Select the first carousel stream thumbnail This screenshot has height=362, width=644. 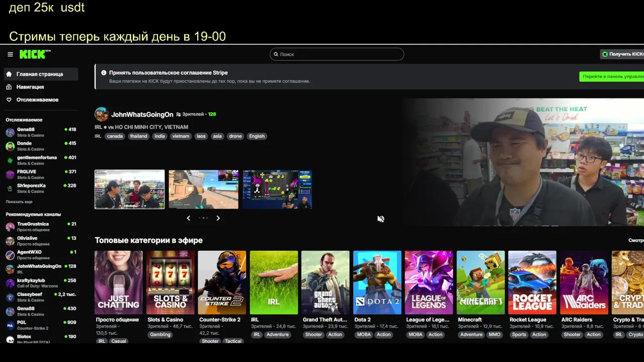(130, 189)
